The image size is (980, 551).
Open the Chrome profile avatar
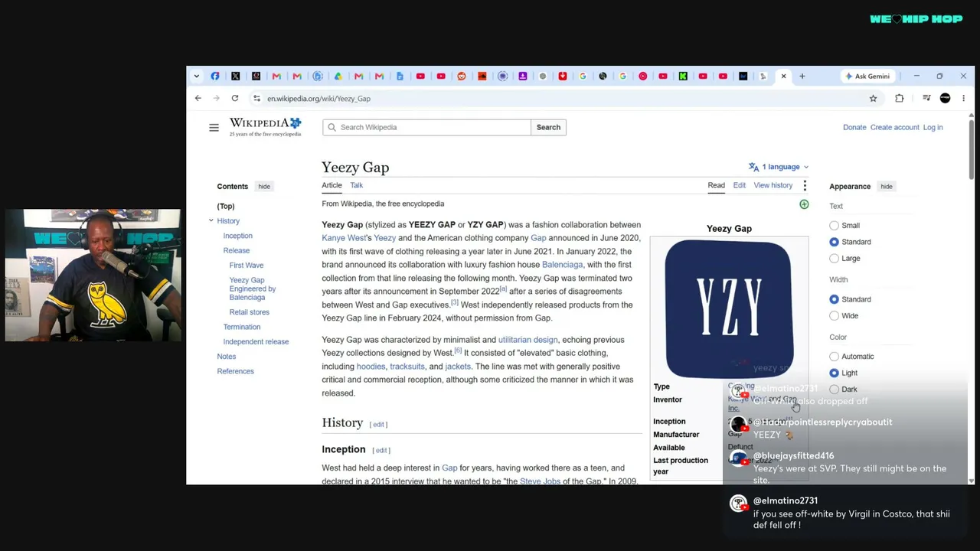[945, 98]
